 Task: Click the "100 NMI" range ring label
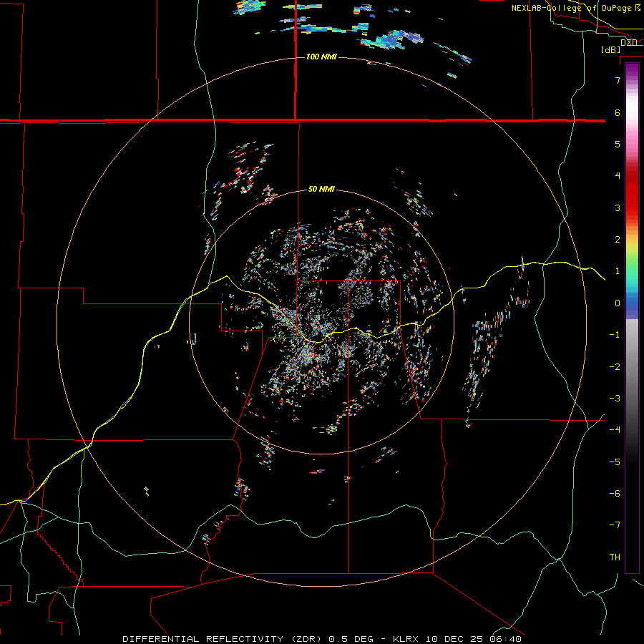click(321, 57)
